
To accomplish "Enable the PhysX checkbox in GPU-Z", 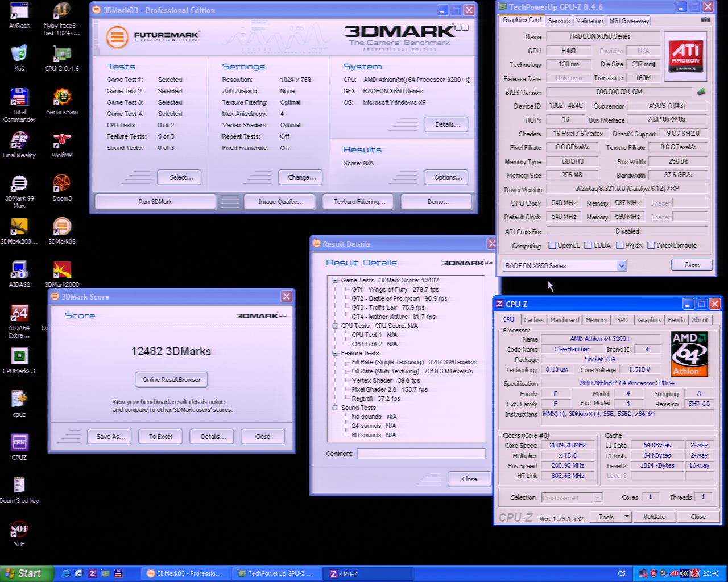I will click(x=620, y=246).
